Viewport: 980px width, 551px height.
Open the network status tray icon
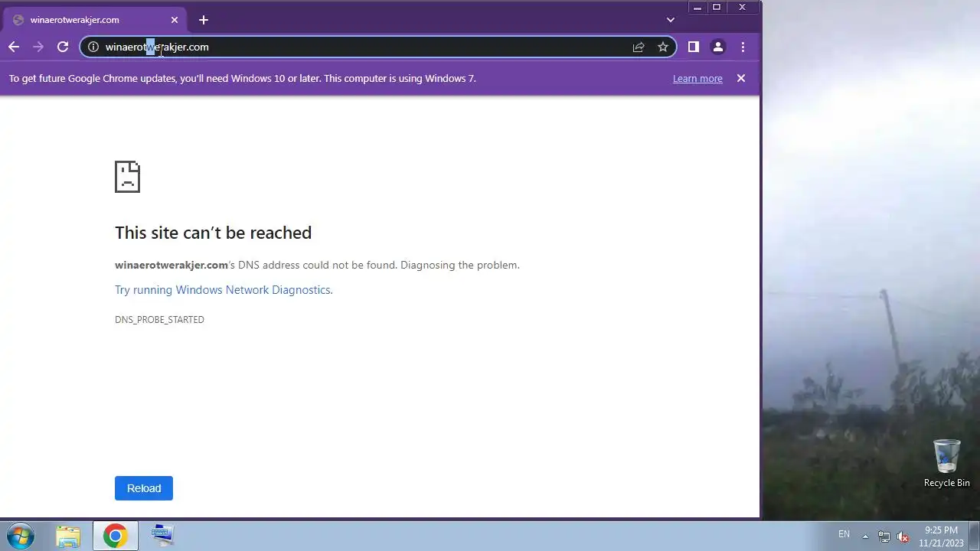884,536
